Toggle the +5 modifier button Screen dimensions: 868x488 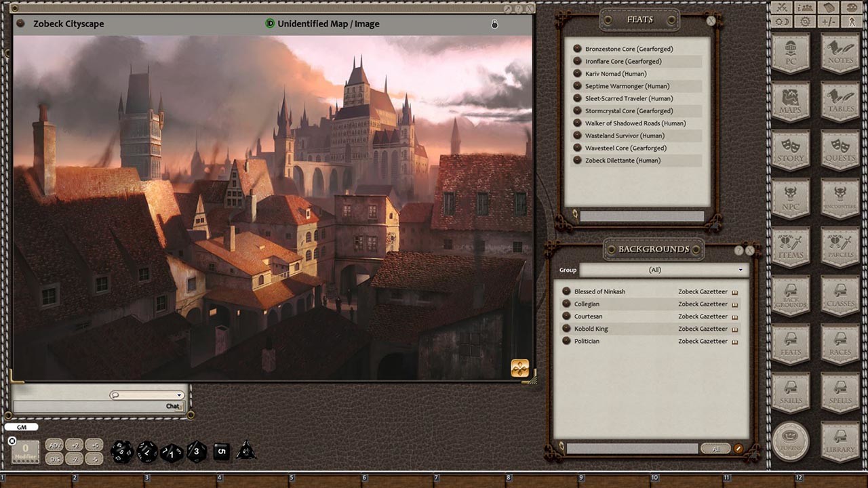[94, 445]
